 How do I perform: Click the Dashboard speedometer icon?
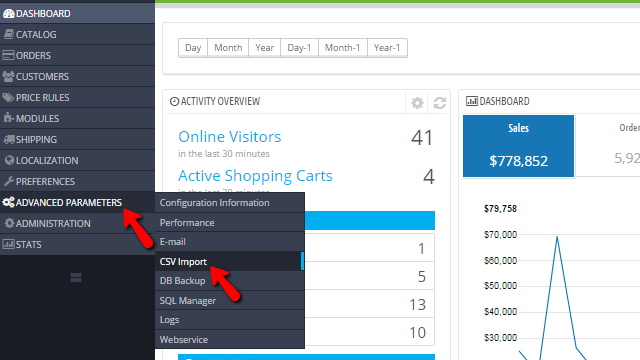[9, 13]
